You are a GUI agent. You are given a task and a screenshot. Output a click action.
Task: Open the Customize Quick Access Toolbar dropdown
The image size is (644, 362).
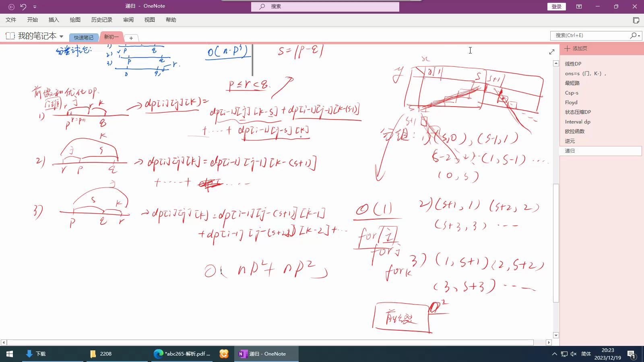tap(35, 6)
